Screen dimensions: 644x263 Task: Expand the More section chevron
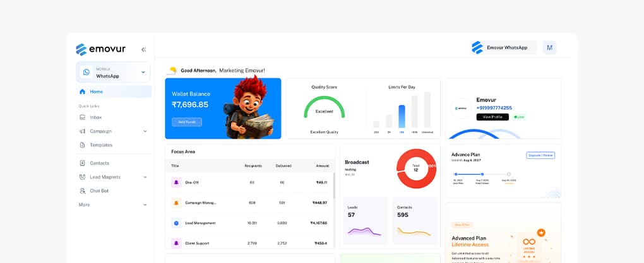pyautogui.click(x=145, y=205)
